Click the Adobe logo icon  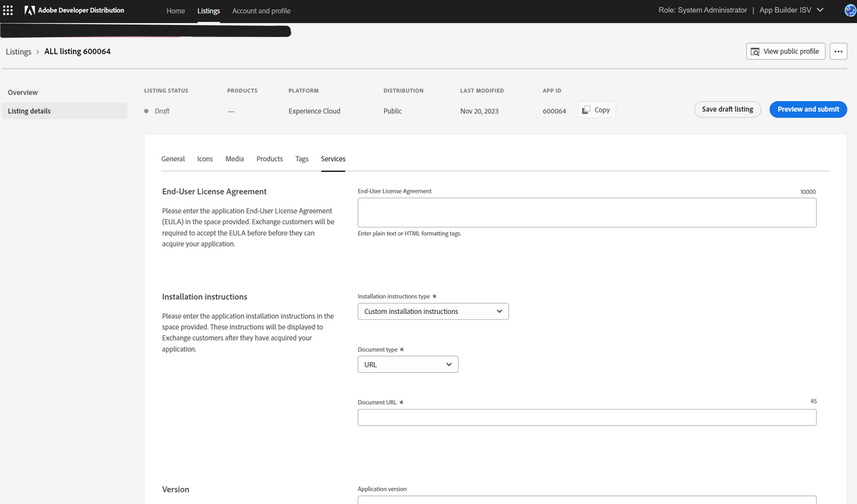[x=29, y=11]
